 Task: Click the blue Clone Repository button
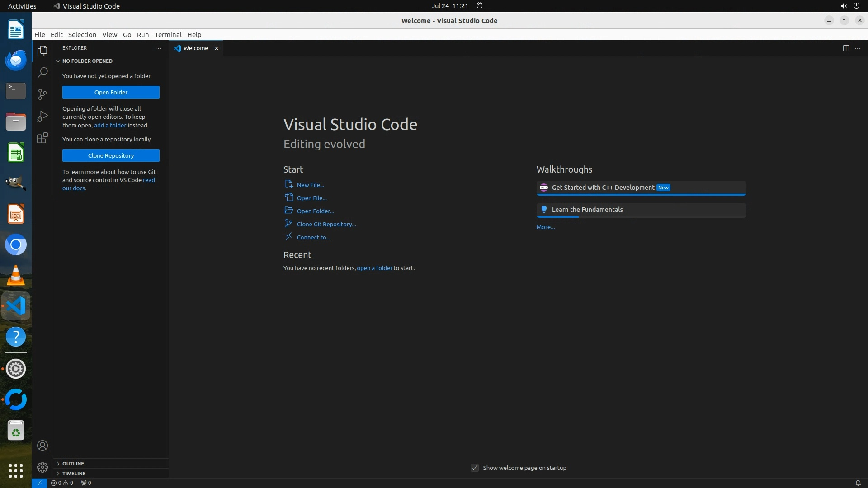(111, 155)
